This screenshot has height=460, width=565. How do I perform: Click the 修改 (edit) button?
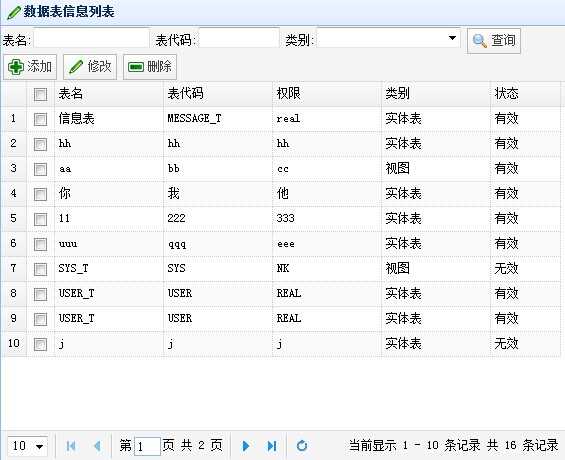tap(90, 67)
